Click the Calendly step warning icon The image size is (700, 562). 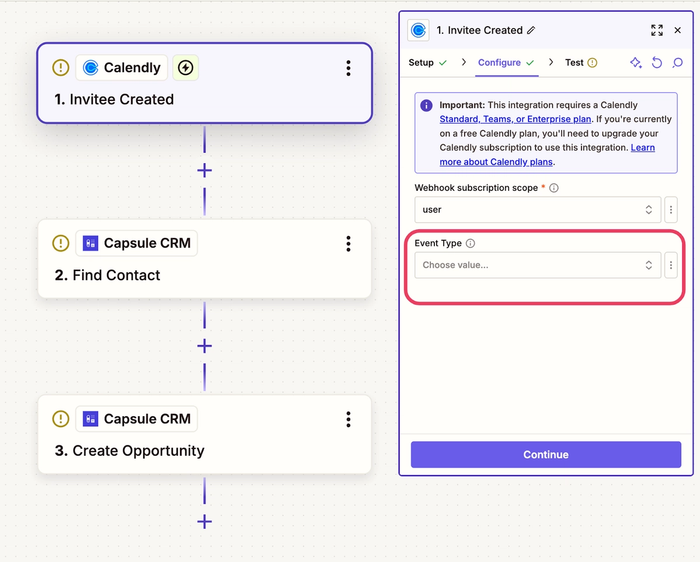coord(61,68)
